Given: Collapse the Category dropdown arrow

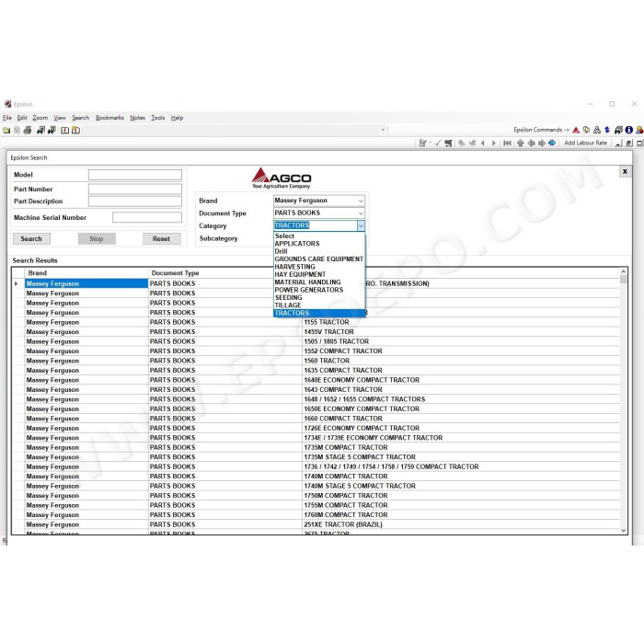Looking at the screenshot, I should click(361, 225).
